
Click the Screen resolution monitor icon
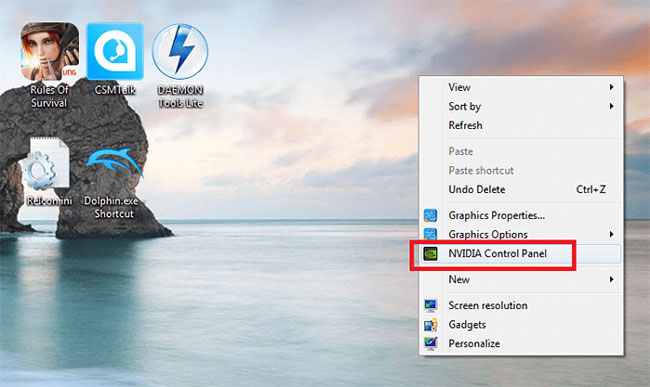430,306
